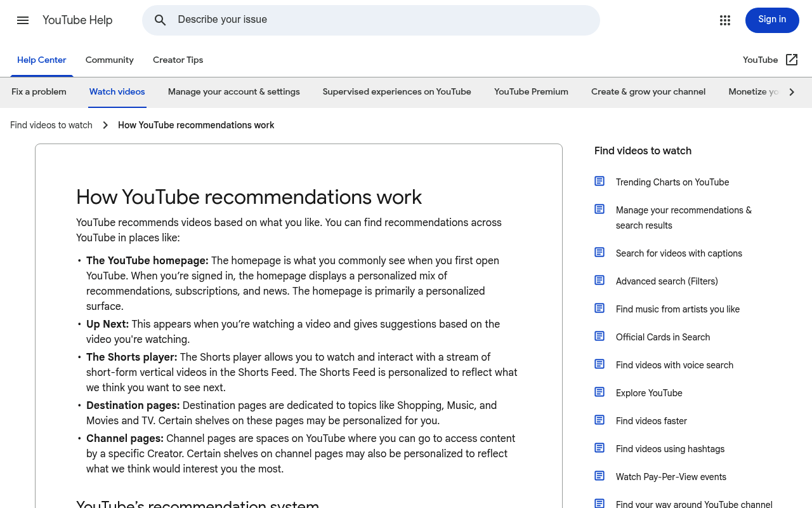Open the Google apps grid
The image size is (812, 508).
tap(725, 20)
